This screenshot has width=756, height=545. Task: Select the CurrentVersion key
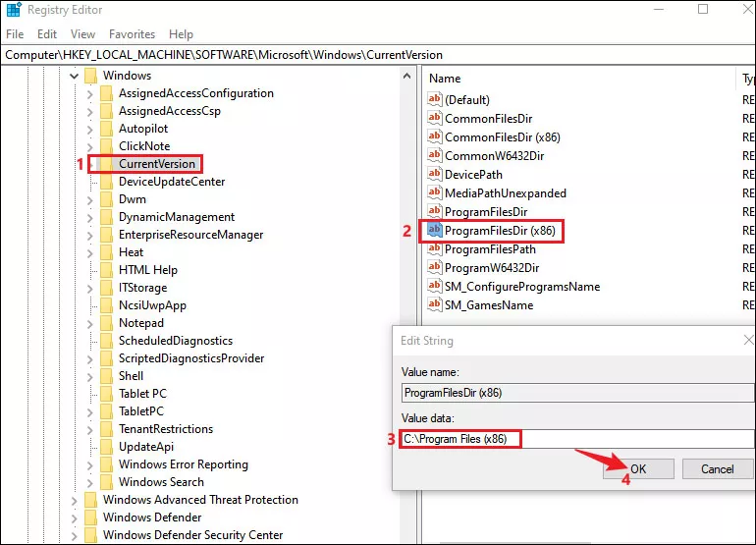point(157,164)
